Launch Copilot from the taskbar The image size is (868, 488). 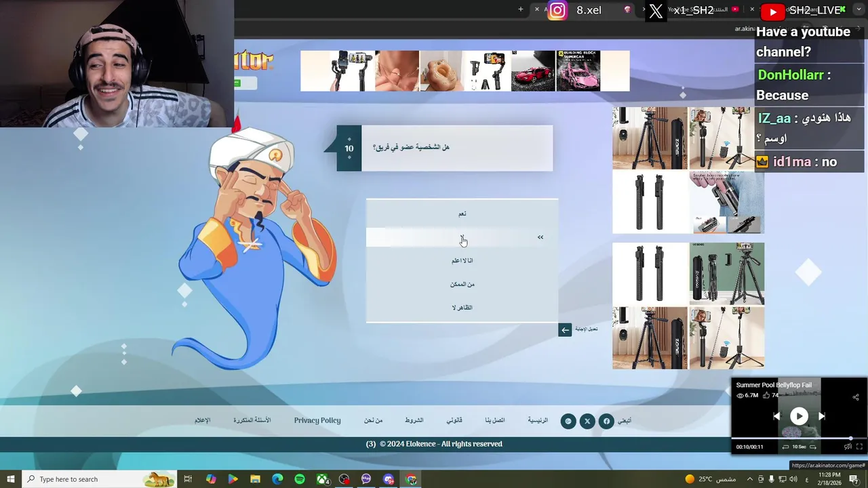[x=211, y=479]
